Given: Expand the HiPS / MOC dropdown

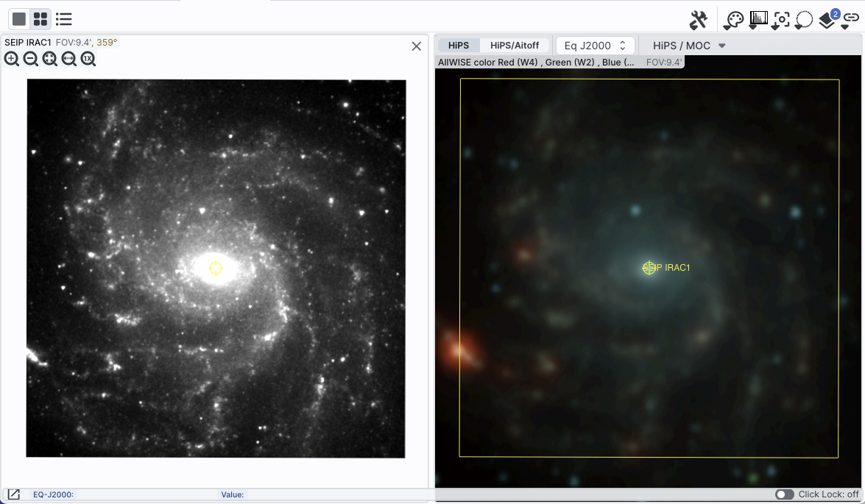Looking at the screenshot, I should click(x=688, y=46).
